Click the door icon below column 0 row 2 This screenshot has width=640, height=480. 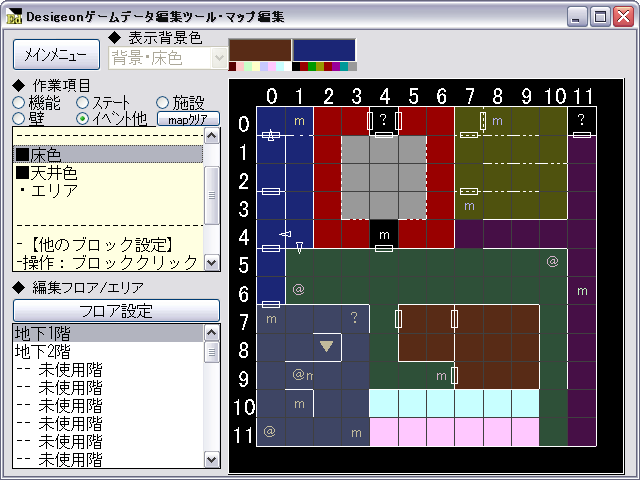[x=271, y=191]
